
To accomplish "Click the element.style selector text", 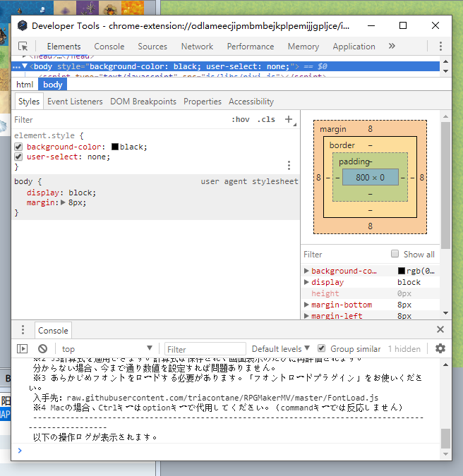I will pos(44,135).
